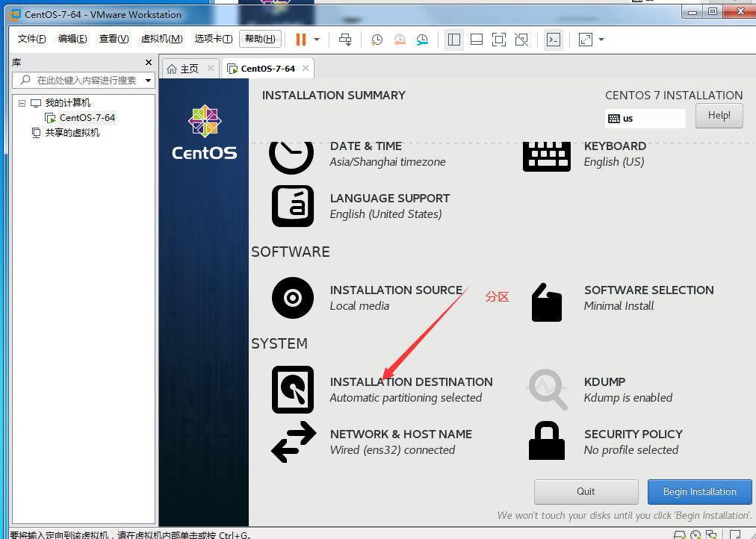Click the Software Selection package icon
Viewport: 756px width, 539px height.
[x=547, y=302]
